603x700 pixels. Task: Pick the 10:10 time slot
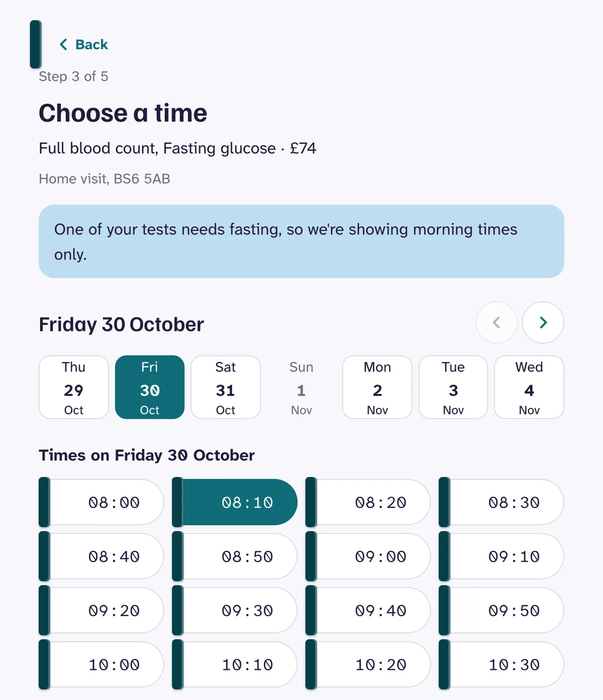[235, 664]
